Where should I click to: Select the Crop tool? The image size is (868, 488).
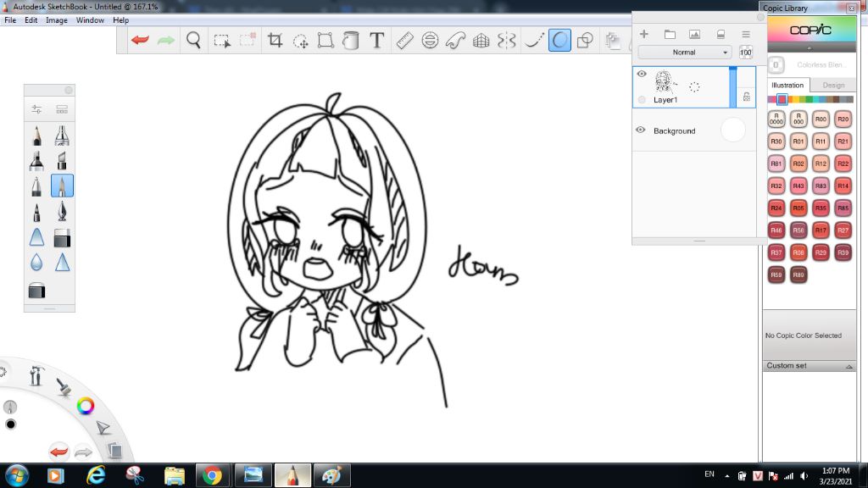[x=275, y=40]
